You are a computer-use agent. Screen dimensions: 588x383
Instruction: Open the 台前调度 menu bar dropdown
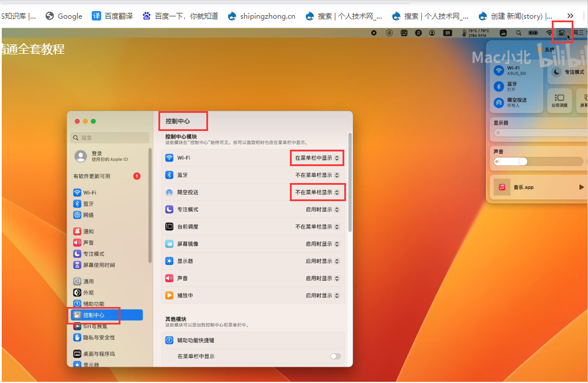point(317,227)
